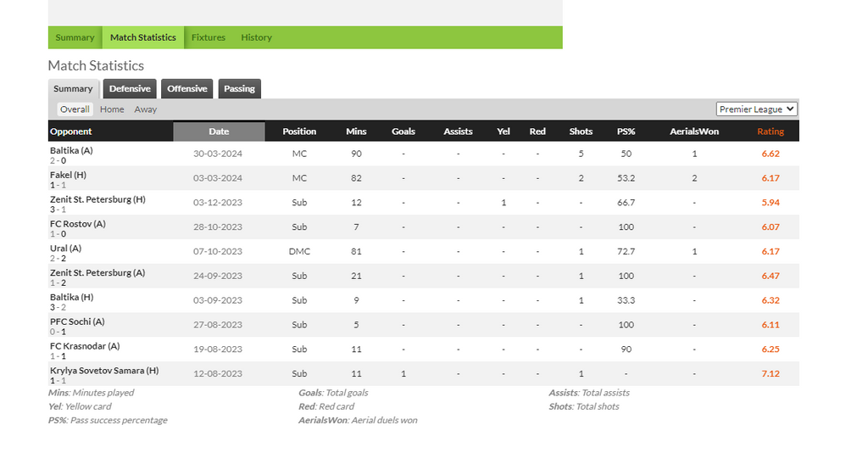Open the Premier League tournament dropdown
868x453 pixels.
756,109
